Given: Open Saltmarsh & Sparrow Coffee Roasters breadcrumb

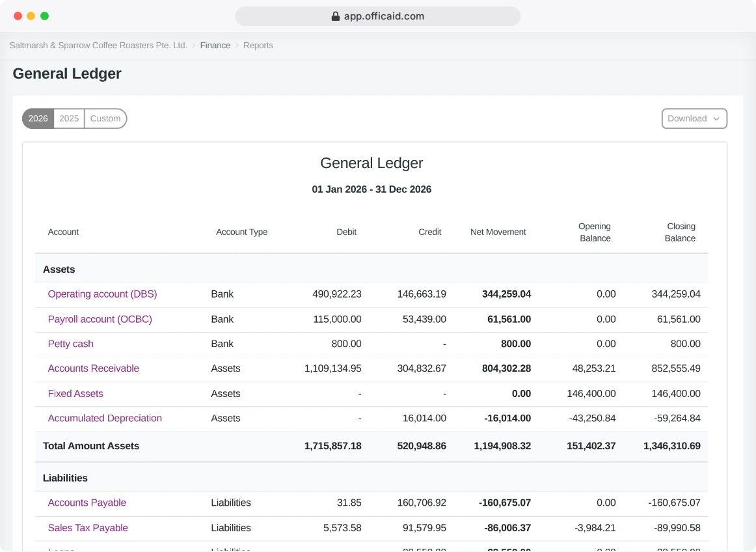Looking at the screenshot, I should 98,46.
